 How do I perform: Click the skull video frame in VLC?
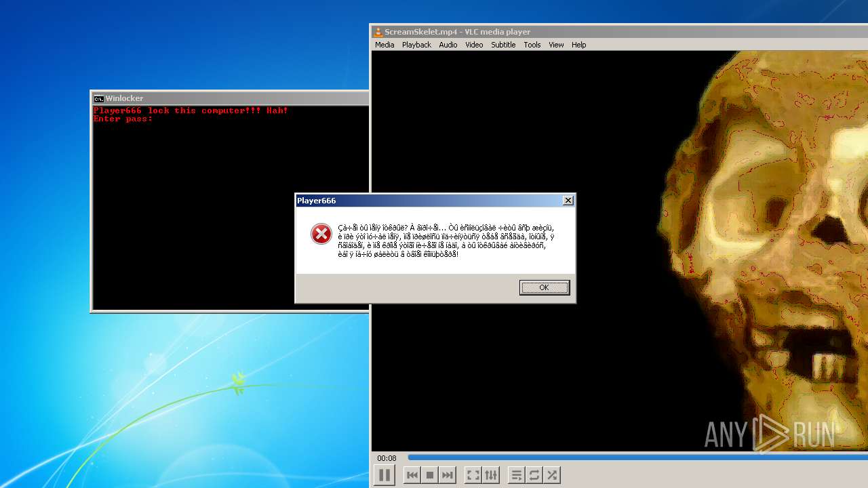pos(620,251)
